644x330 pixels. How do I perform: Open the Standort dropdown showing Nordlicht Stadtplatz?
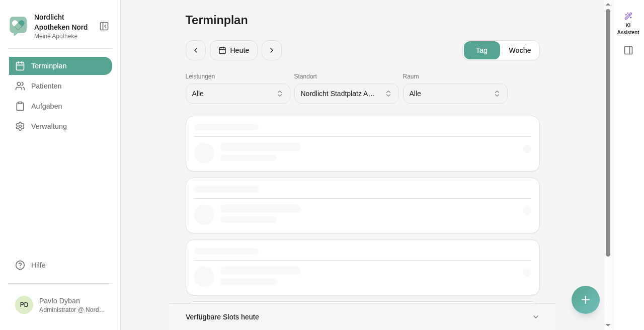point(347,94)
